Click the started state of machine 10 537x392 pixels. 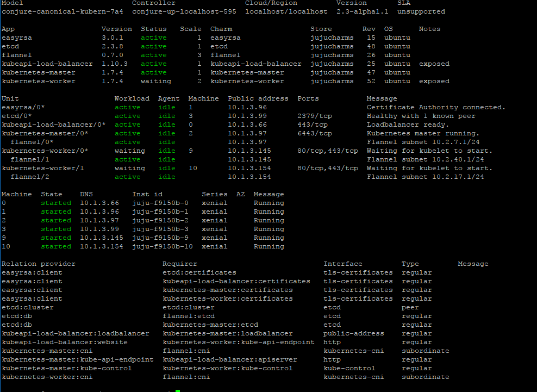coord(56,246)
